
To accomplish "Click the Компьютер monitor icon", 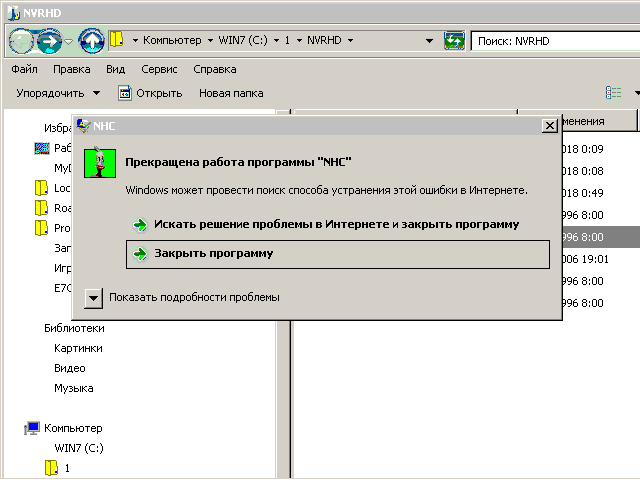I will coord(32,428).
